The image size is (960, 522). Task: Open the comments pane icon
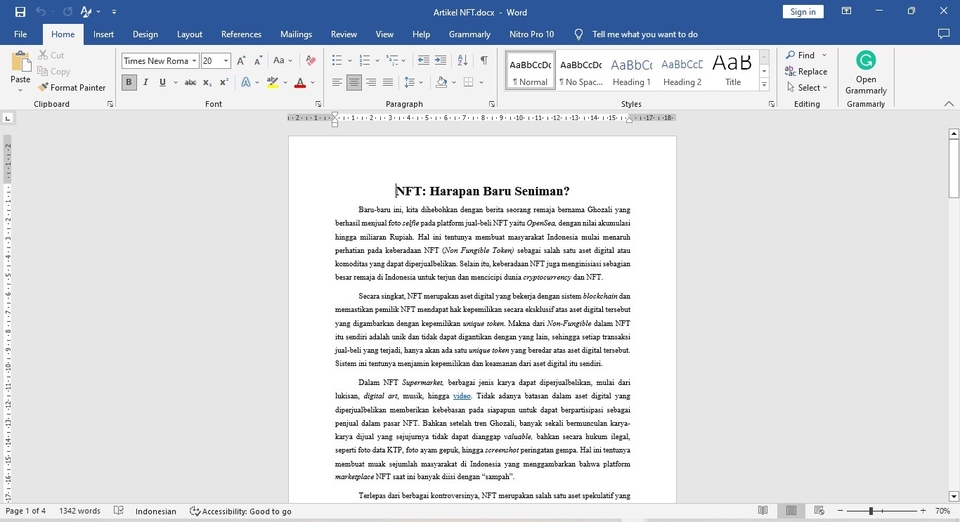point(943,34)
